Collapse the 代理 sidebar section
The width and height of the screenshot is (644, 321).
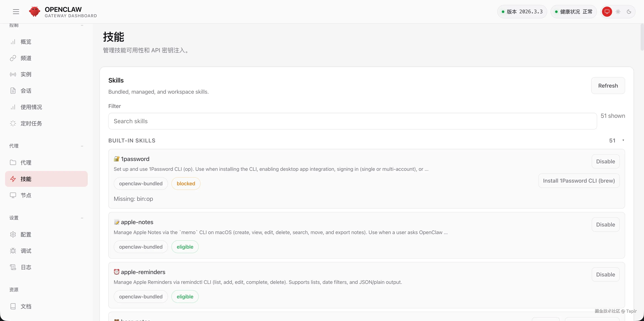point(82,146)
